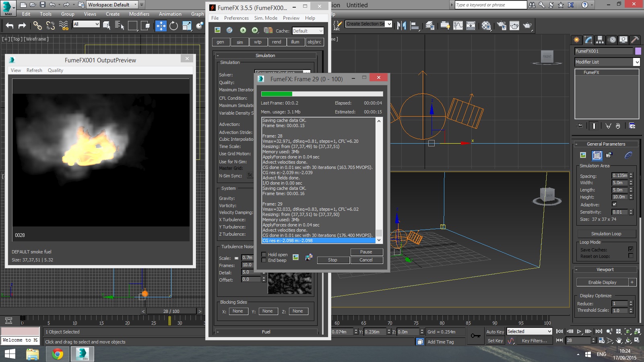Switch to the rend tab in FumeFX
This screenshot has height=362, width=644.
pos(277,42)
